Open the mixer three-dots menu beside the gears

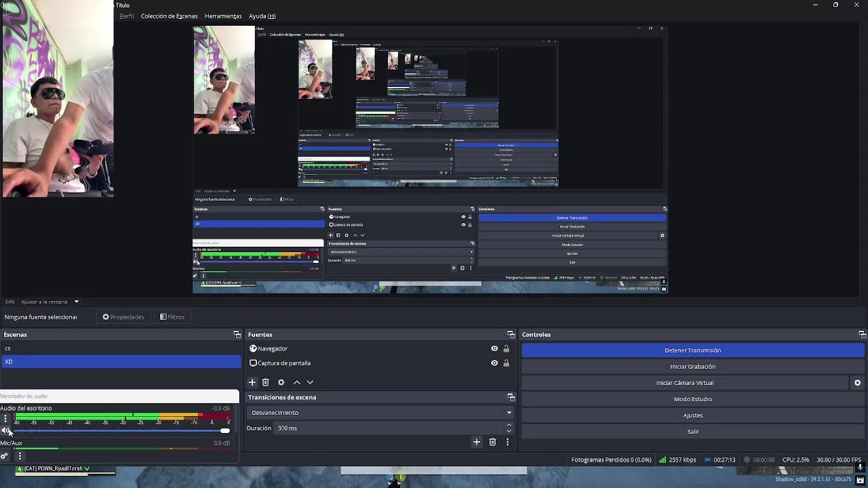click(19, 456)
